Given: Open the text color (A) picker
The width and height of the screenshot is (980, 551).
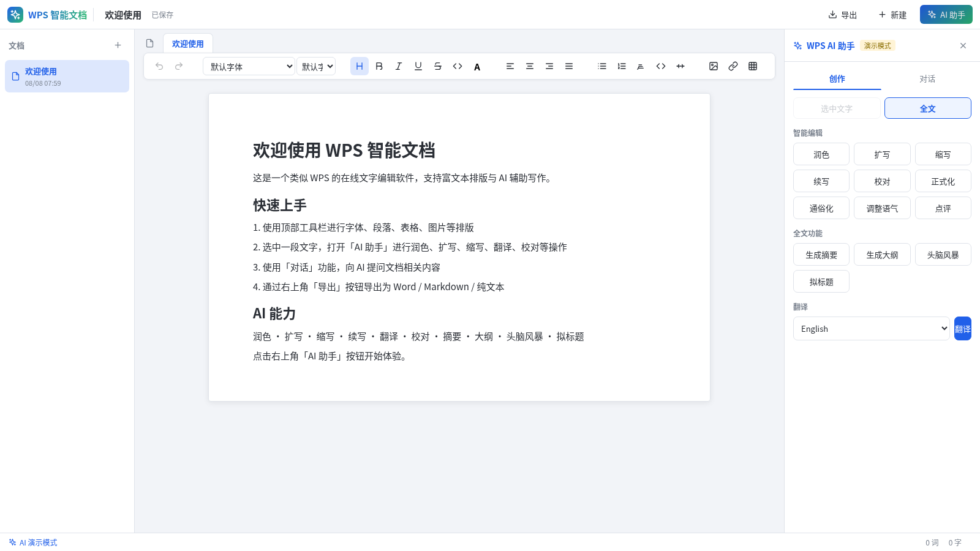Looking at the screenshot, I should coord(477,67).
